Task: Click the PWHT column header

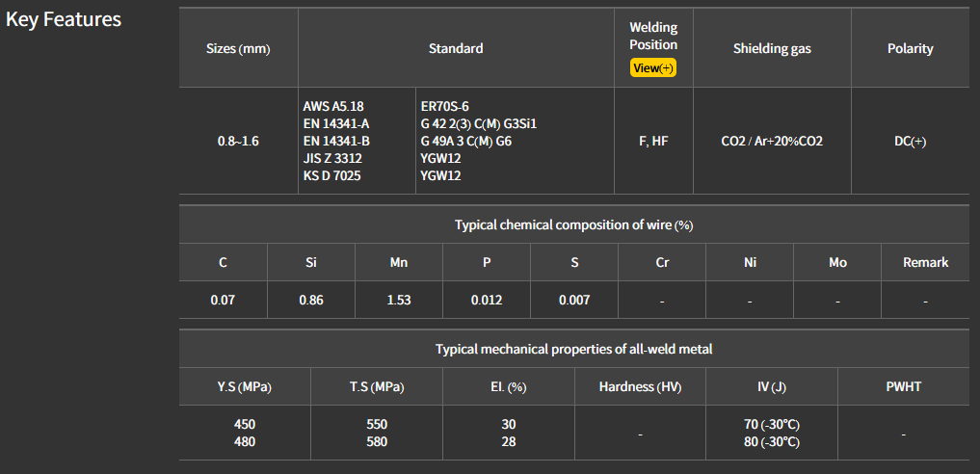Action: [x=903, y=386]
